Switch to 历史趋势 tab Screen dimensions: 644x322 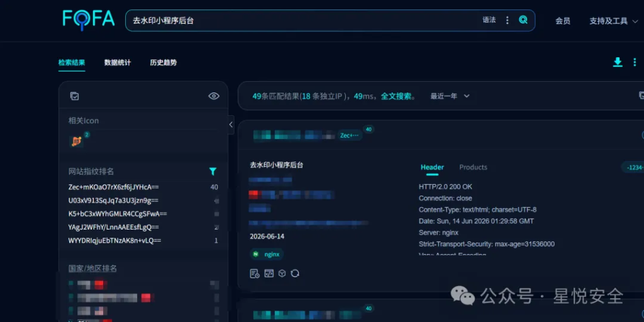click(x=164, y=63)
